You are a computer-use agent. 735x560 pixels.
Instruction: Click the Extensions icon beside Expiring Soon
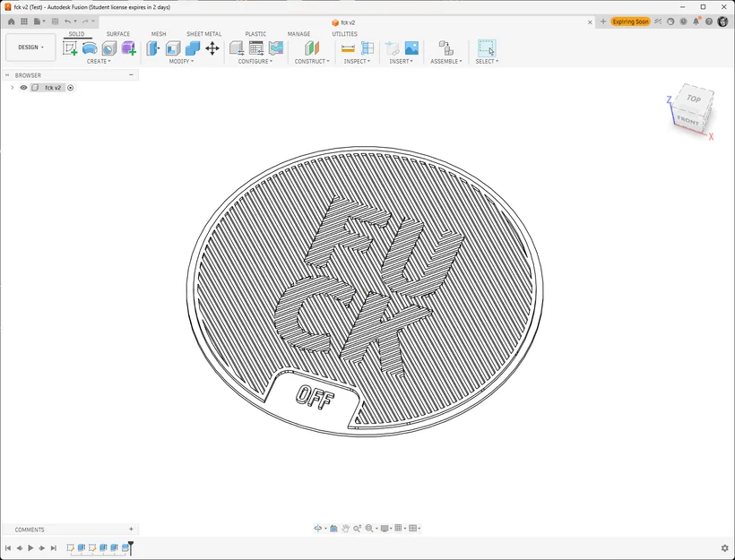coord(658,22)
